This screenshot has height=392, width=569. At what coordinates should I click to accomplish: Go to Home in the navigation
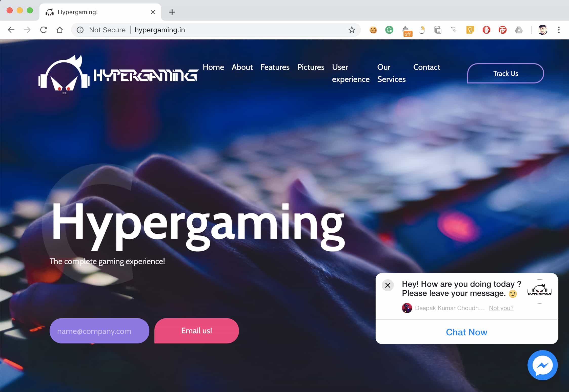(x=213, y=67)
